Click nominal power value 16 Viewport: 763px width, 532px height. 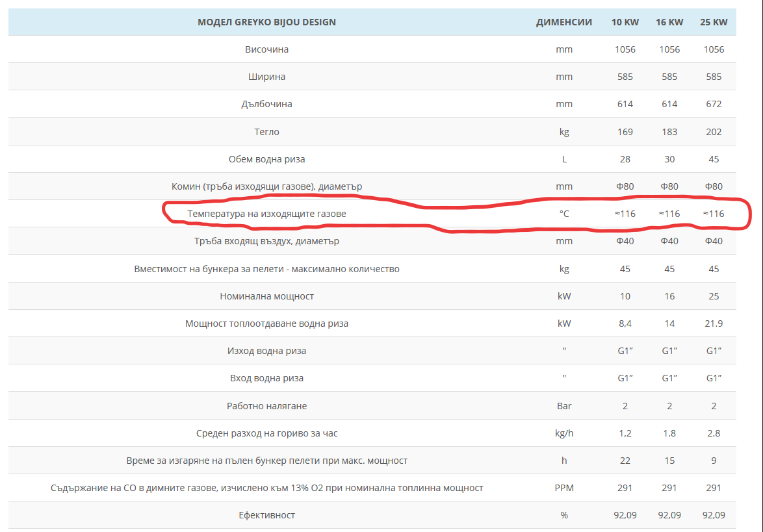coord(669,296)
